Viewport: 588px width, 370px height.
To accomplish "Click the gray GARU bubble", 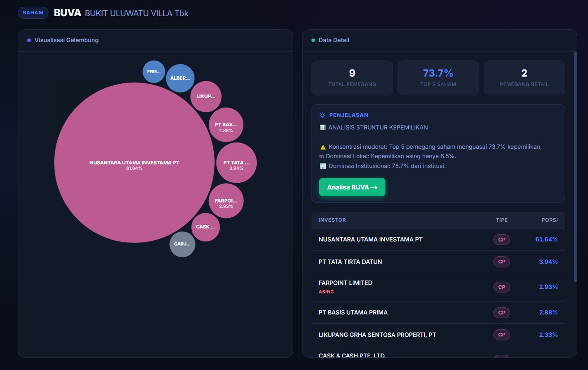I will (182, 245).
